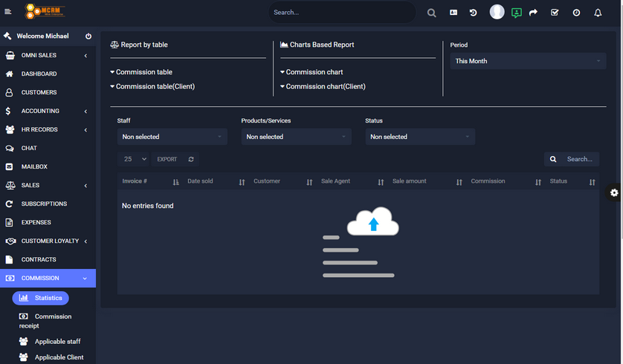Open the Period dropdown
This screenshot has height=364, width=623.
(x=528, y=61)
